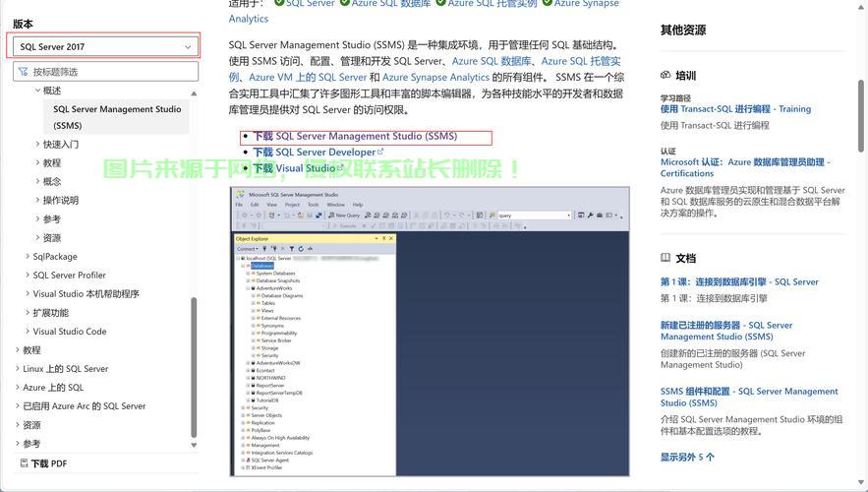
Task: Click pin icon on Object Explorer header
Action: pyautogui.click(x=383, y=238)
